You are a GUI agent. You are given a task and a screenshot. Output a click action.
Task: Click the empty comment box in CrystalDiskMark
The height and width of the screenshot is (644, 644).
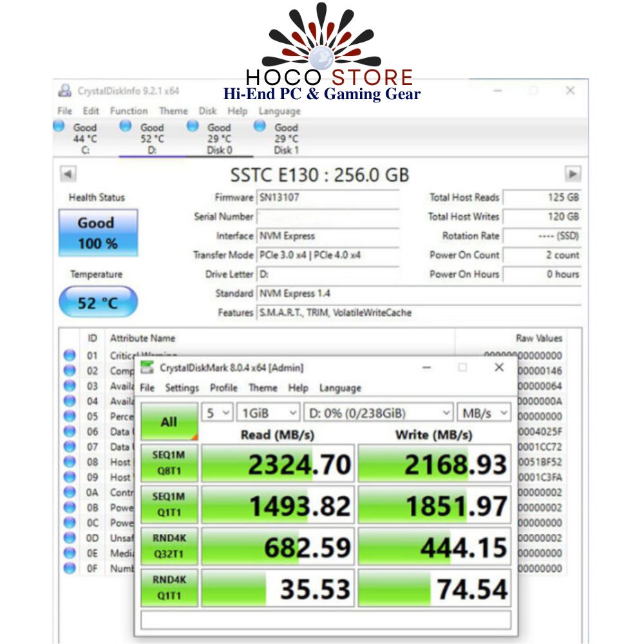click(x=326, y=620)
